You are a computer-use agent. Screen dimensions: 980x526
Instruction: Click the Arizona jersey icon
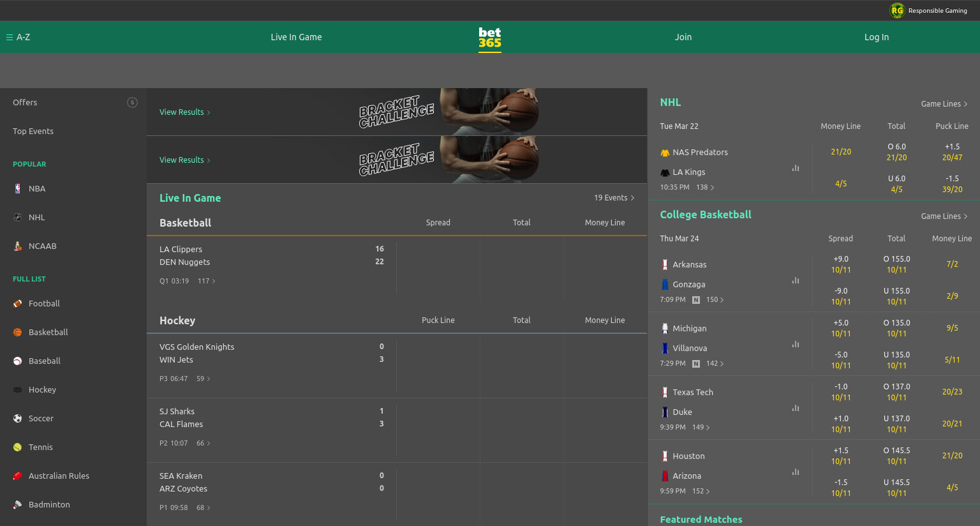point(665,476)
